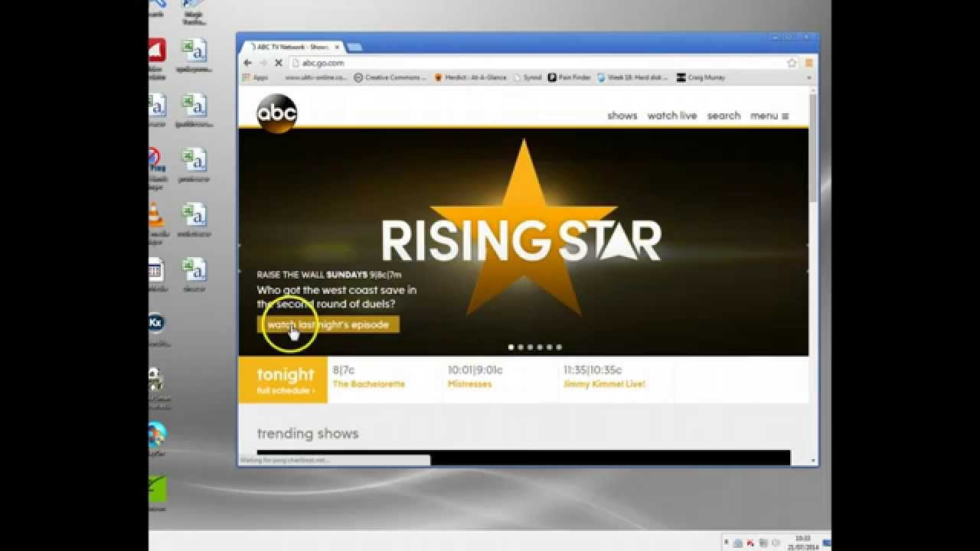Click the 'trending shows' heading

308,433
